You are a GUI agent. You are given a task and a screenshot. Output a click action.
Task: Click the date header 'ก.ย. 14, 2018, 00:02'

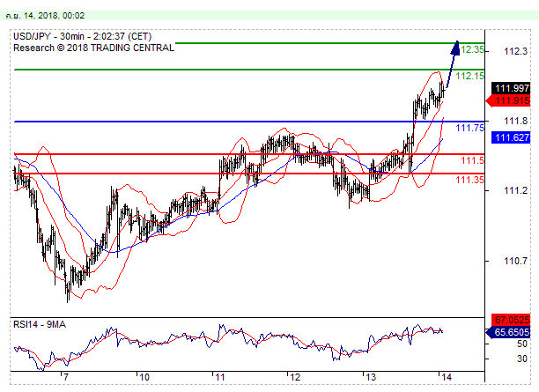coord(45,16)
